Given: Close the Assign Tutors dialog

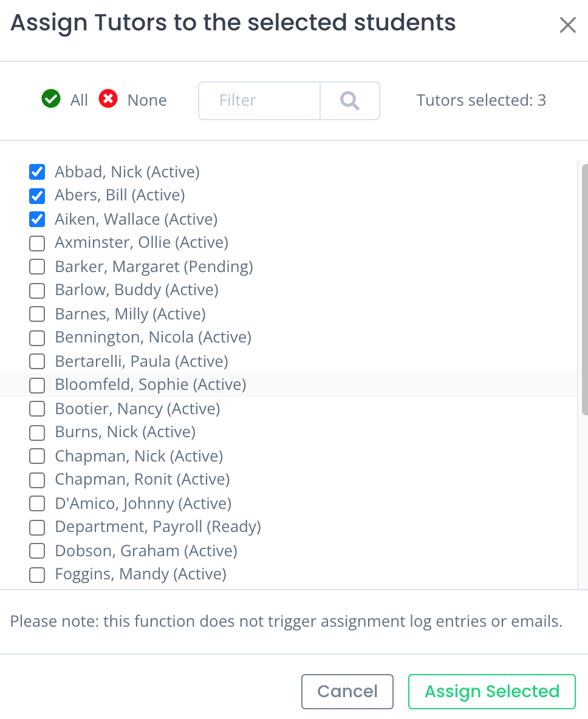Looking at the screenshot, I should point(568,25).
